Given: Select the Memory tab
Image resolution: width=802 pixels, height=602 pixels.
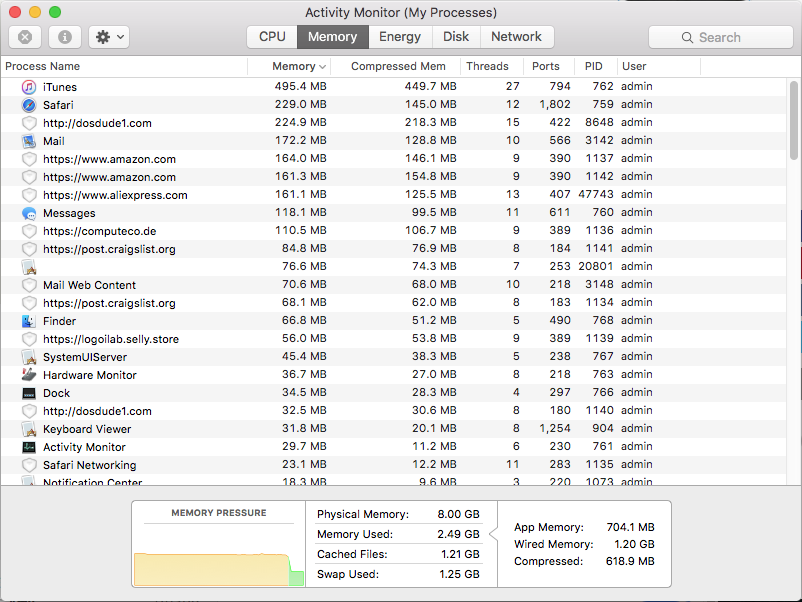Looking at the screenshot, I should (x=332, y=37).
